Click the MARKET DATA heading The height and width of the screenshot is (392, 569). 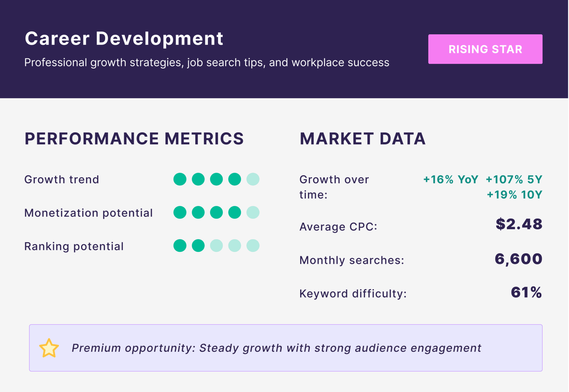362,139
